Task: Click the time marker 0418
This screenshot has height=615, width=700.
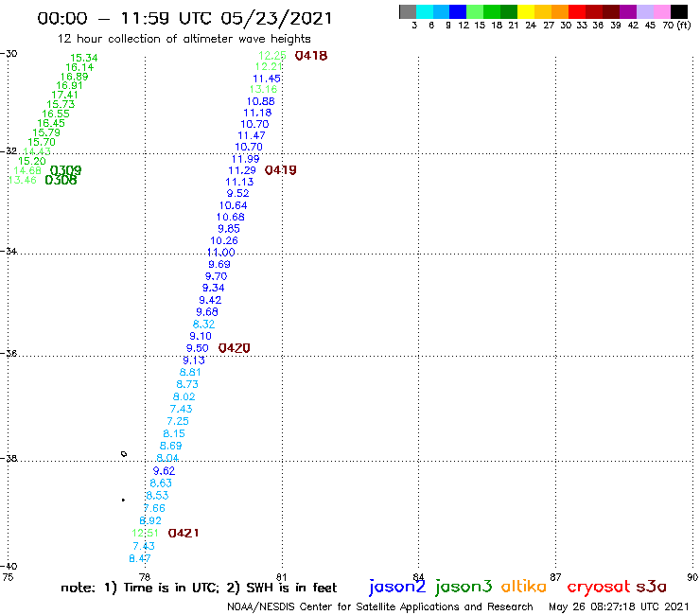Action: pyautogui.click(x=311, y=56)
